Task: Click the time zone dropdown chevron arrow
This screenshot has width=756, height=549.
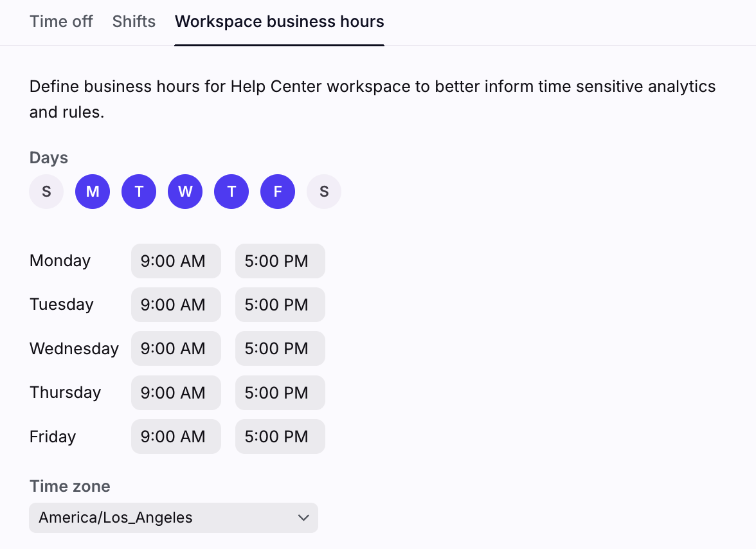Action: coord(303,517)
